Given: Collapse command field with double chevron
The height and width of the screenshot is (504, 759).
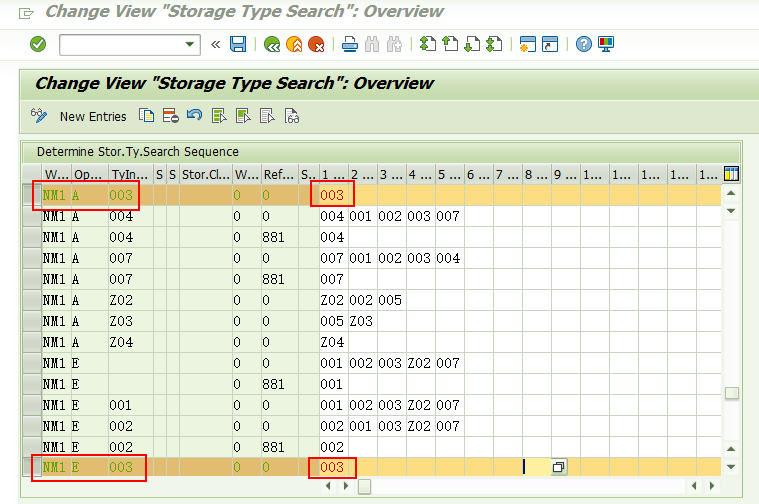Looking at the screenshot, I should [215, 45].
